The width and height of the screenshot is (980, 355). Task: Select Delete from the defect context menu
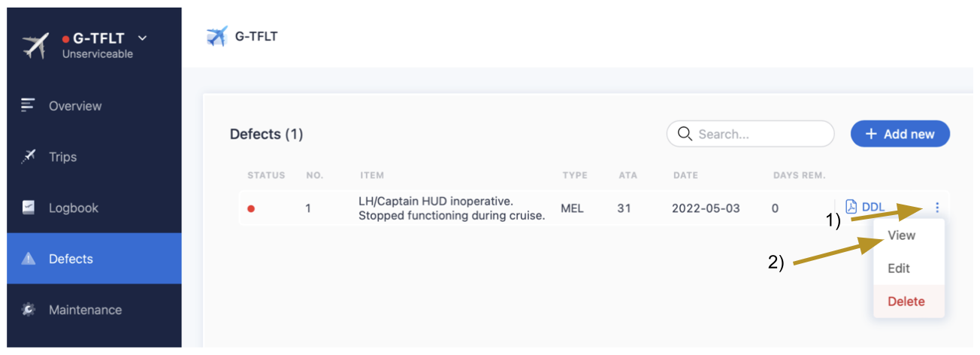[x=906, y=302]
